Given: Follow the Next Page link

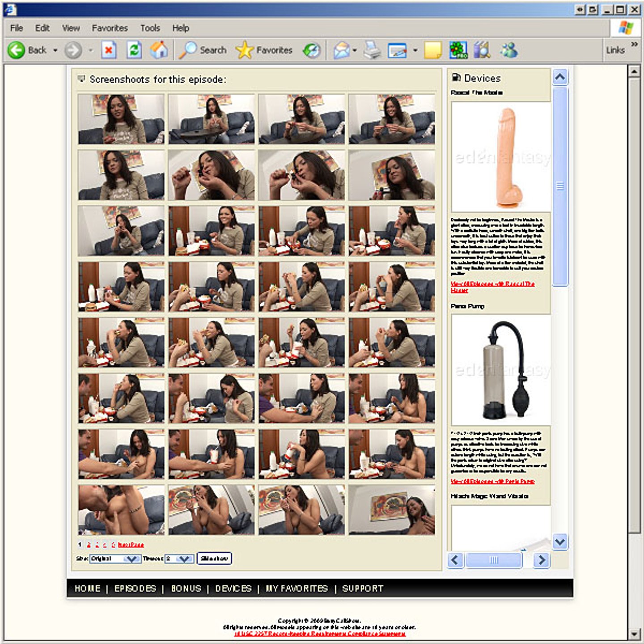Looking at the screenshot, I should tap(131, 545).
